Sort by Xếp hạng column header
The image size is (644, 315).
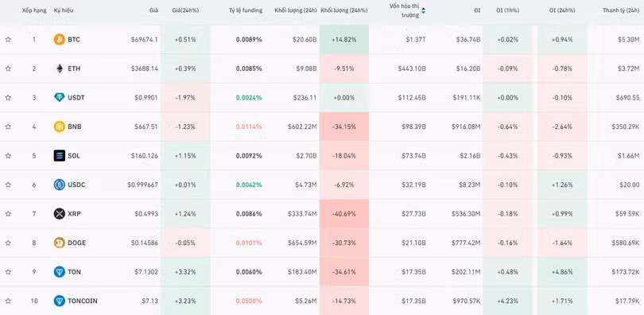point(34,10)
